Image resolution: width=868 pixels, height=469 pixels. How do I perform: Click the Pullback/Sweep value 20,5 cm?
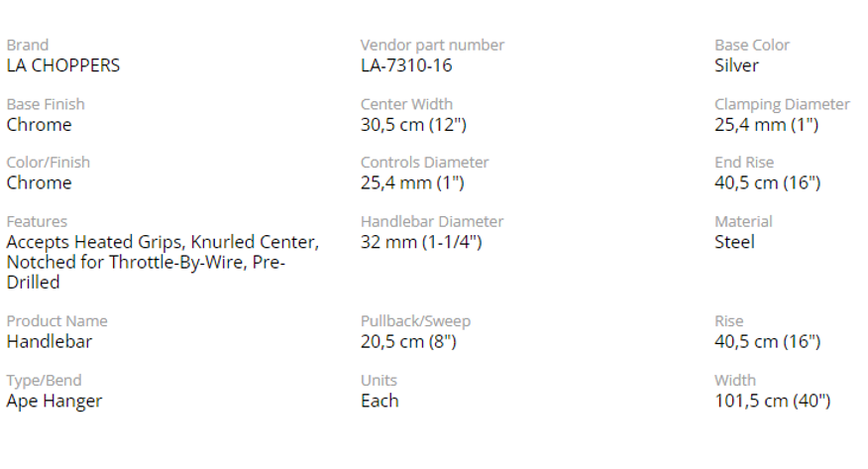click(x=408, y=342)
